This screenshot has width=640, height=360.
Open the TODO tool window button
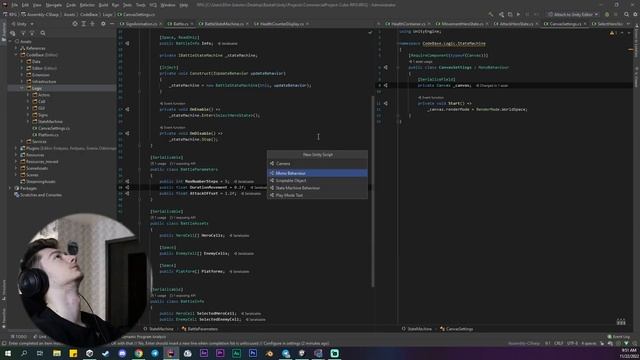click(x=18, y=337)
